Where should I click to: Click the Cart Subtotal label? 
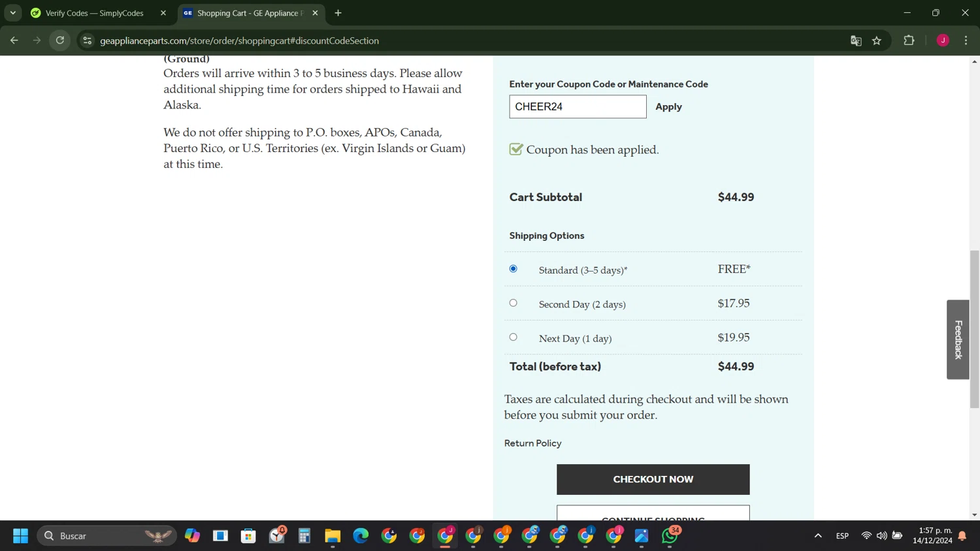(546, 197)
